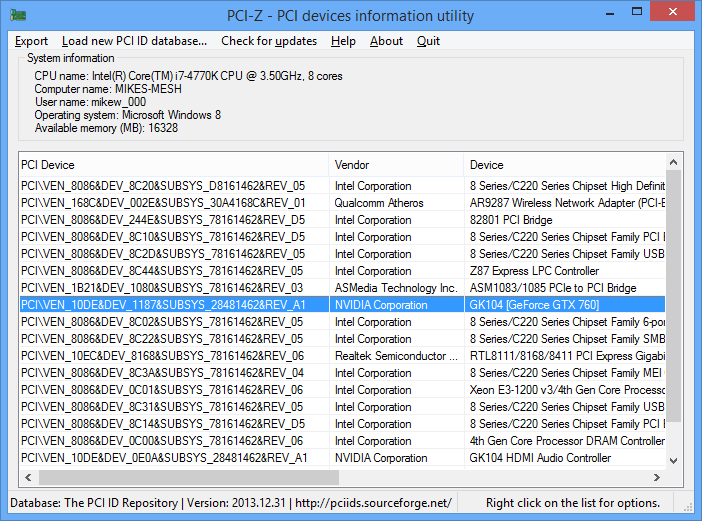The width and height of the screenshot is (702, 521).
Task: Click the vertical scrollbar down arrow
Action: 673,461
